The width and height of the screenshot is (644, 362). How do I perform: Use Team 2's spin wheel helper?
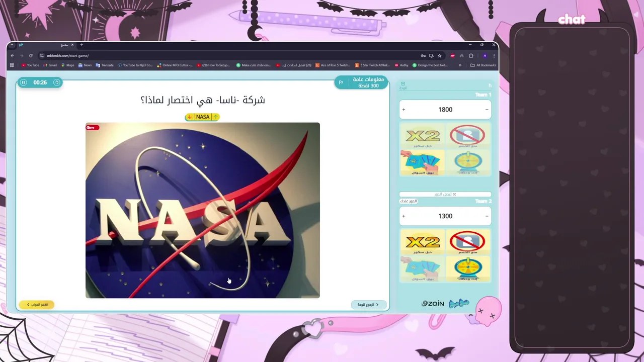click(x=467, y=269)
